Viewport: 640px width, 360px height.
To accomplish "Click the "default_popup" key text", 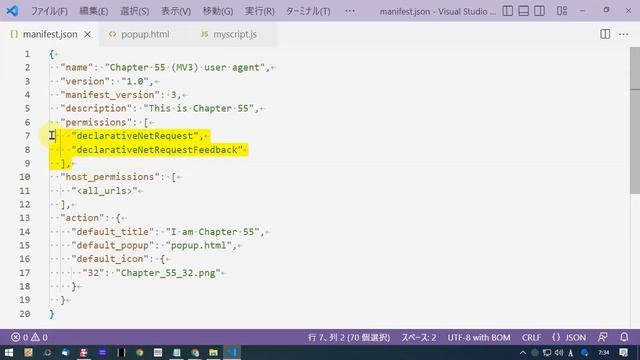I will tap(113, 245).
